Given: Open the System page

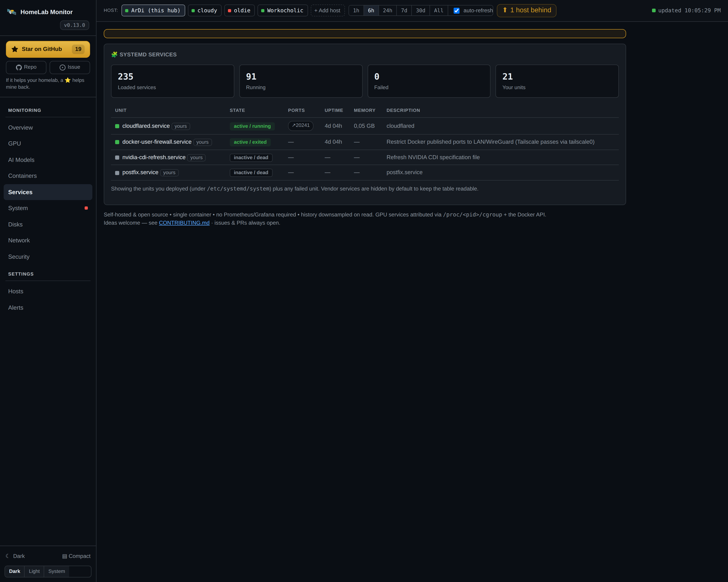Looking at the screenshot, I should (48, 208).
